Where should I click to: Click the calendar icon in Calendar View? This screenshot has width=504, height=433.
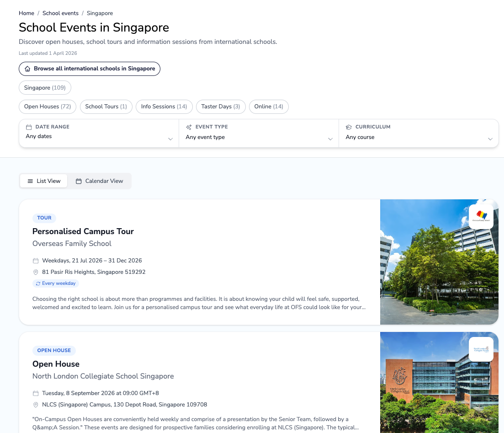tap(79, 181)
